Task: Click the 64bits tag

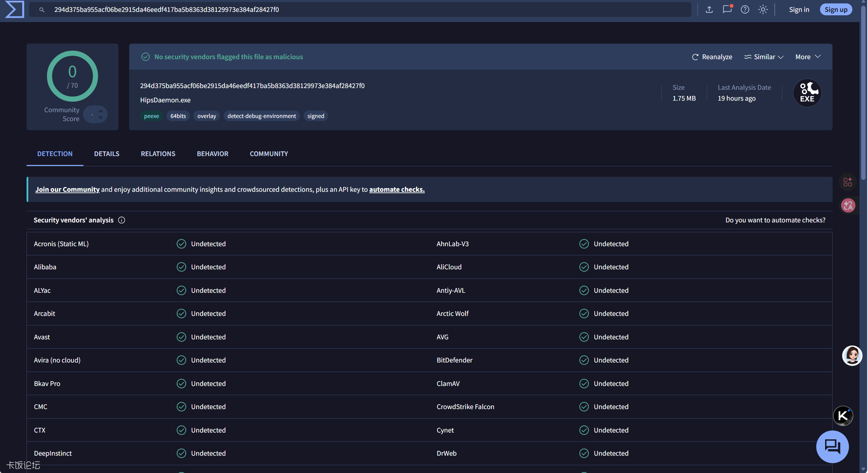Action: (178, 116)
